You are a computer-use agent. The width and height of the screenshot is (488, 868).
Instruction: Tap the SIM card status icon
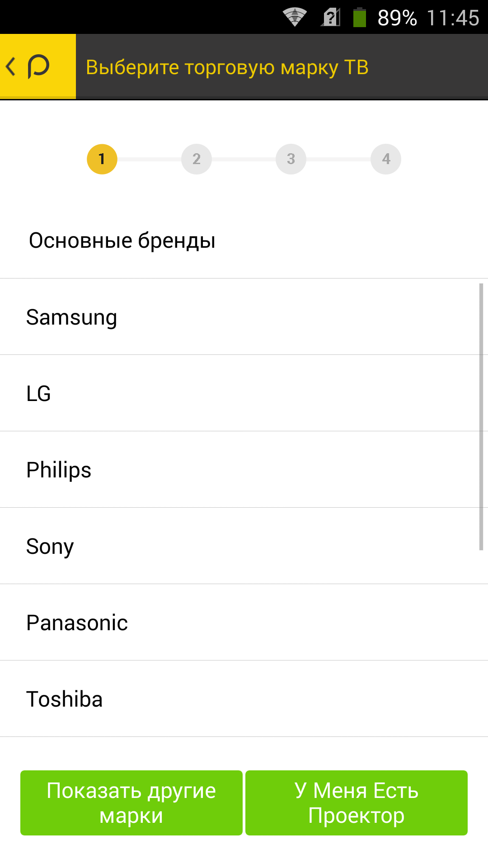[x=331, y=18]
